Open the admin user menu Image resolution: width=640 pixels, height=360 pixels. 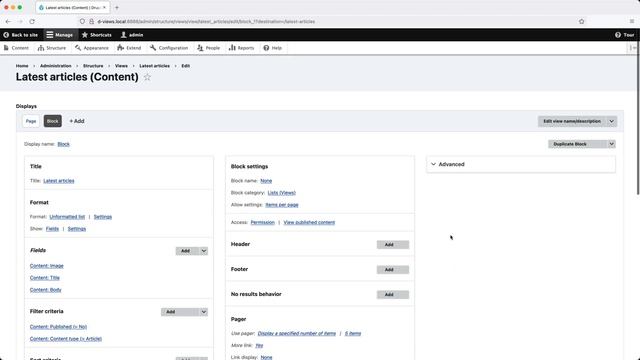132,35
